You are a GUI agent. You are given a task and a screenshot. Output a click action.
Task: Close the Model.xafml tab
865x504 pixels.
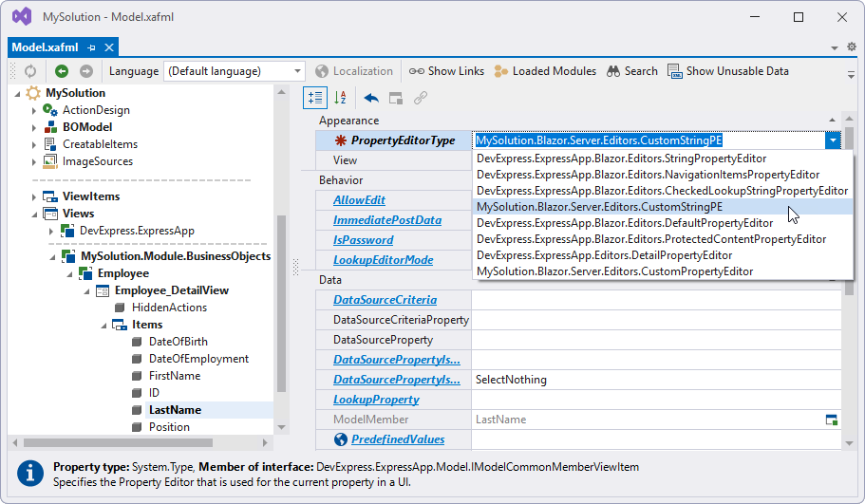[109, 47]
